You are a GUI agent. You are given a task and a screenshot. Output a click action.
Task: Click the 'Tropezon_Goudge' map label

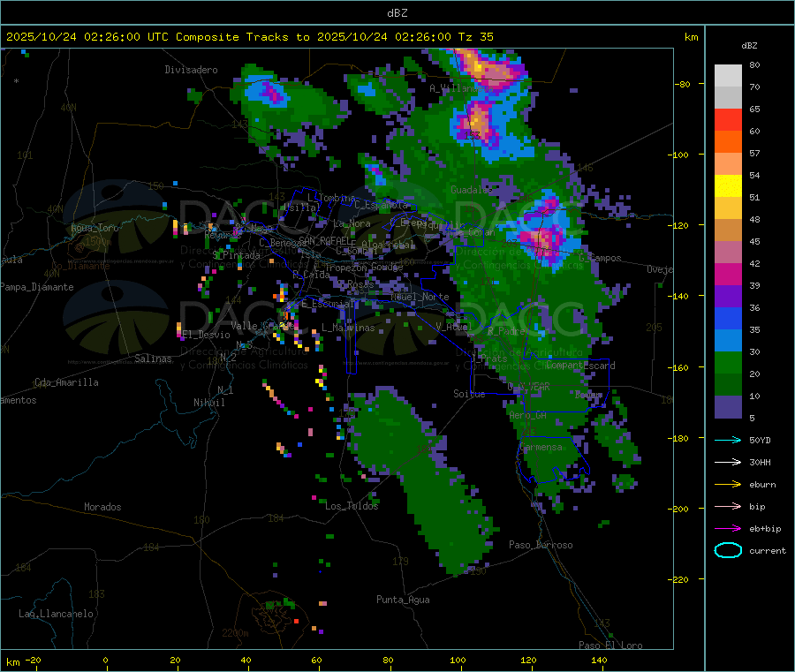pos(364,267)
